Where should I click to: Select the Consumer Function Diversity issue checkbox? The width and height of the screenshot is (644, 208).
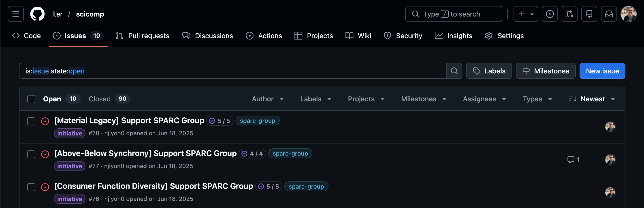(31, 187)
